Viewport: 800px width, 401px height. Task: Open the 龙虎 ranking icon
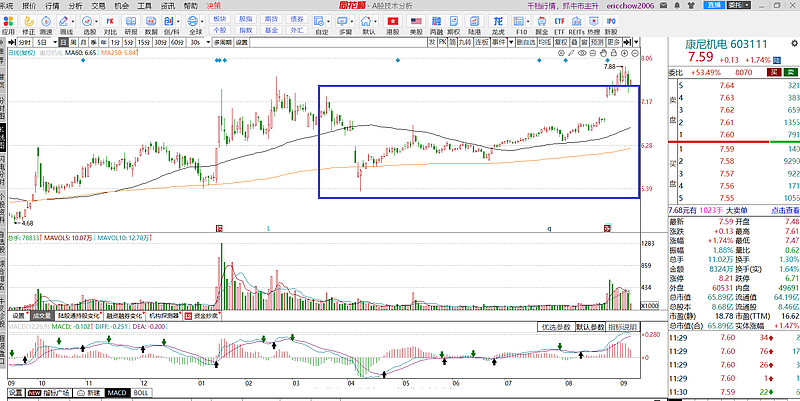point(498,25)
